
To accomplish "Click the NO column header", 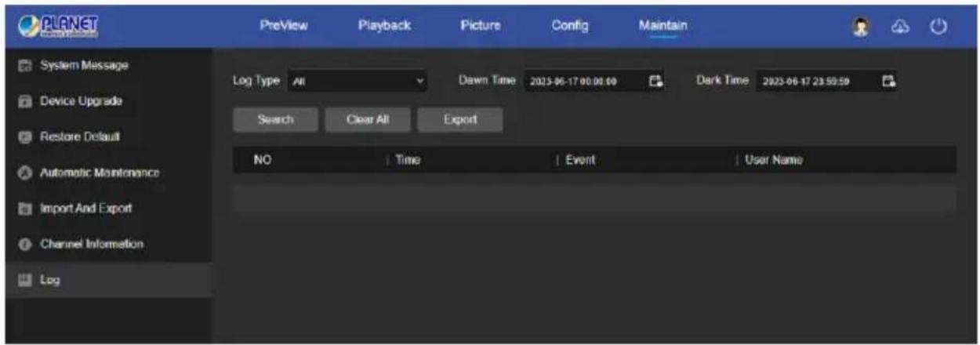I will pos(263,160).
